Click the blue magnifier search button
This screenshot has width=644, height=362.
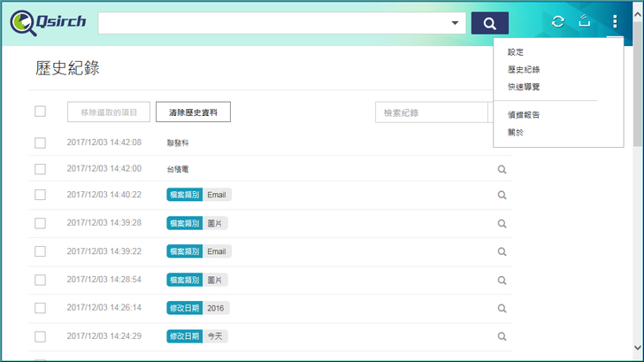point(489,23)
